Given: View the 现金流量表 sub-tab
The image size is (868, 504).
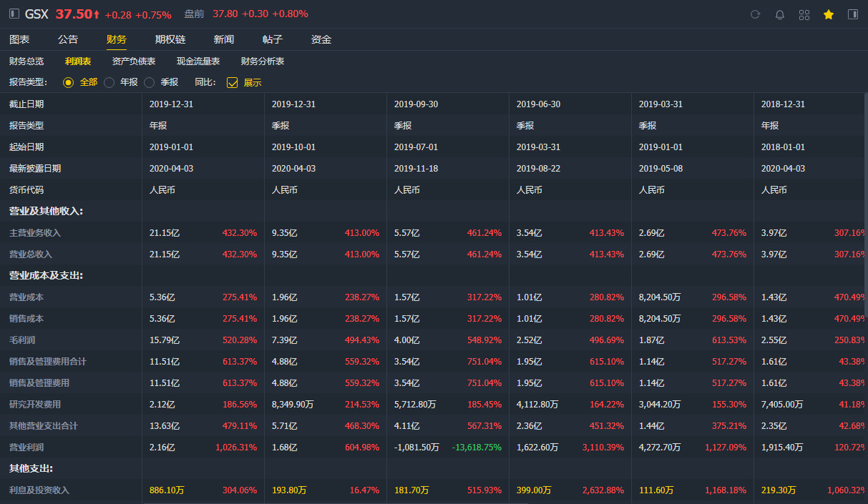Looking at the screenshot, I should click(x=198, y=61).
